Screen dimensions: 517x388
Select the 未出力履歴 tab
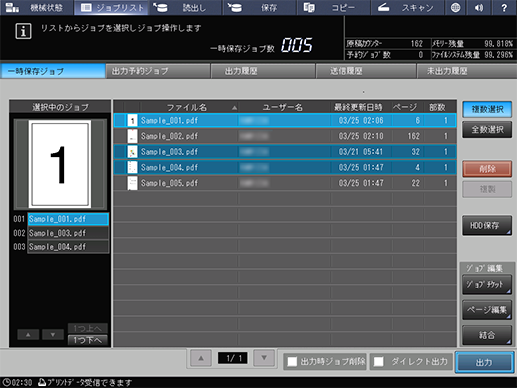click(x=467, y=71)
